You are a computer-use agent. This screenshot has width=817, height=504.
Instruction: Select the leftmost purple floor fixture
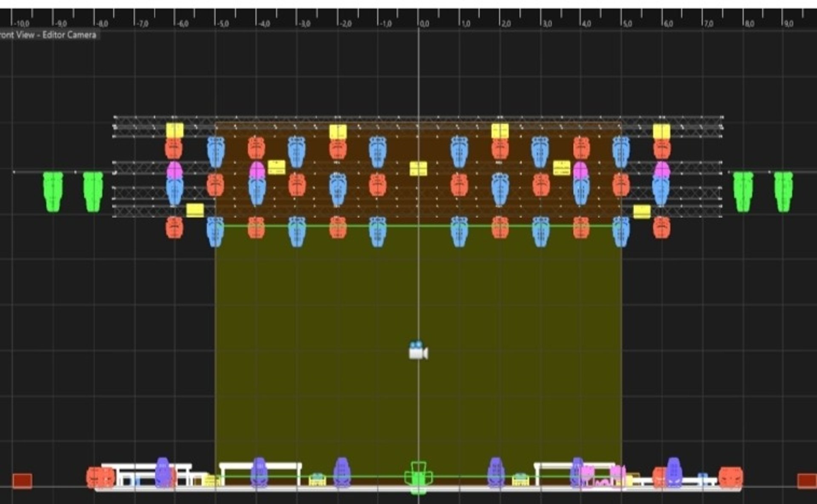click(x=163, y=472)
